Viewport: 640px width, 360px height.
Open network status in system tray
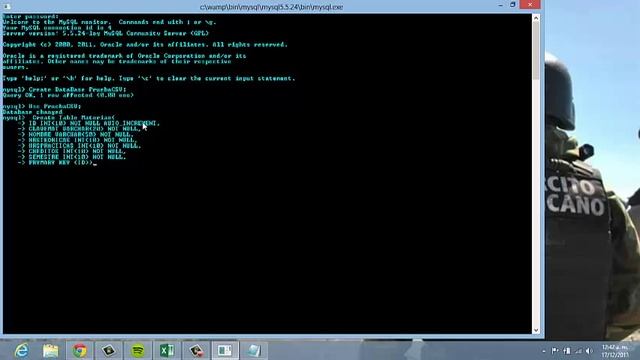(578, 351)
